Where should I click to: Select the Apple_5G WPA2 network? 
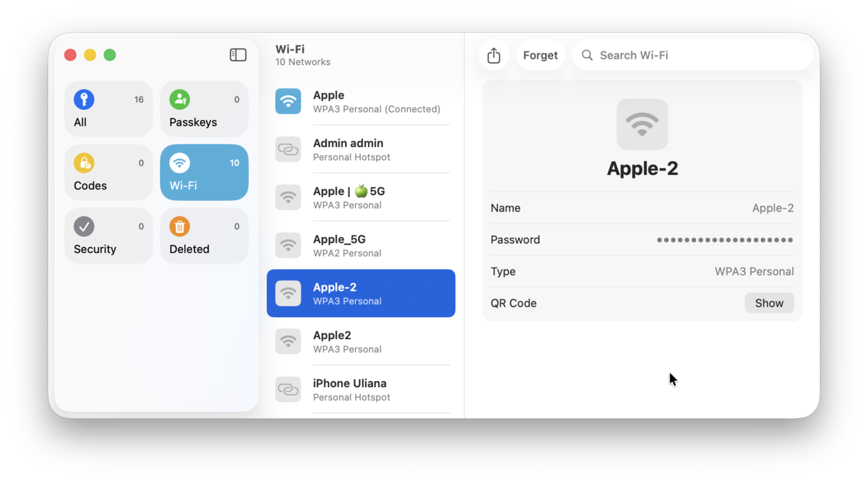(x=361, y=245)
